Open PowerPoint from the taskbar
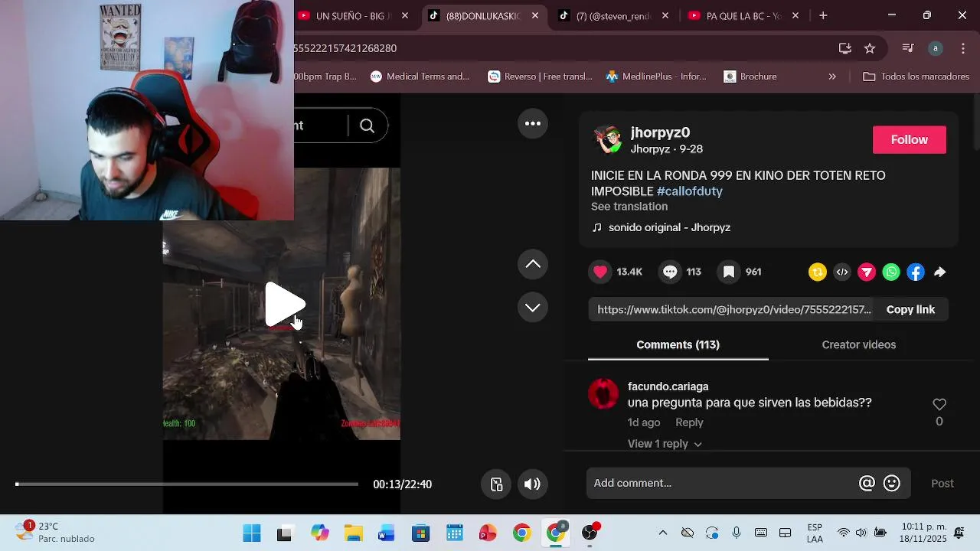Screen dimensions: 980x551 (488, 533)
